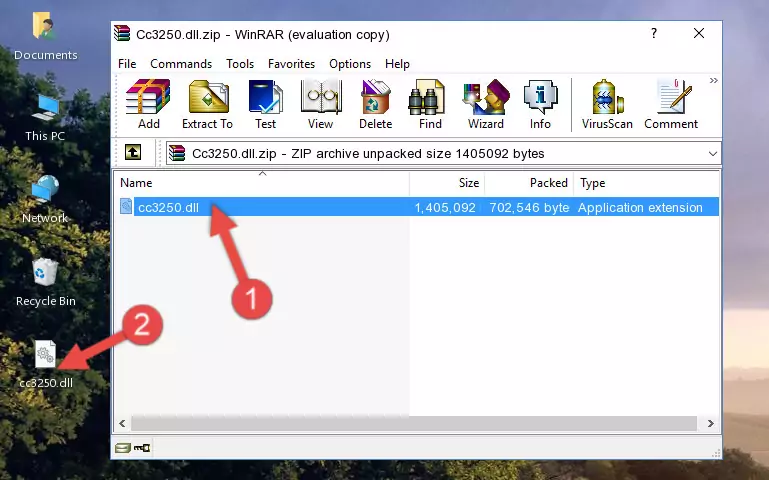This screenshot has height=480, width=769.
Task: Open the Help menu
Action: point(397,64)
